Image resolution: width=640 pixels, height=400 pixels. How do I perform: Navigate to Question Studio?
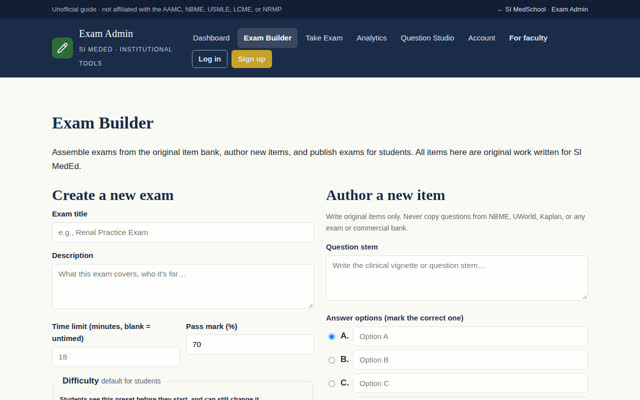click(427, 38)
